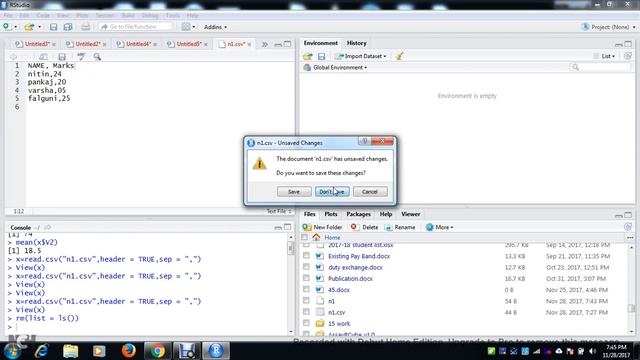Screen dimensions: 640x360
Task: Open the Text File type selector in the editor status bar
Action: click(x=279, y=211)
